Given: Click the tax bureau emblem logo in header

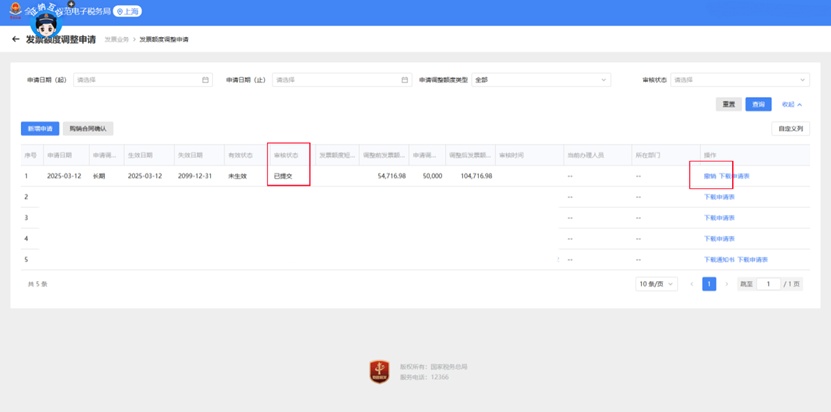Looking at the screenshot, I should [x=16, y=11].
